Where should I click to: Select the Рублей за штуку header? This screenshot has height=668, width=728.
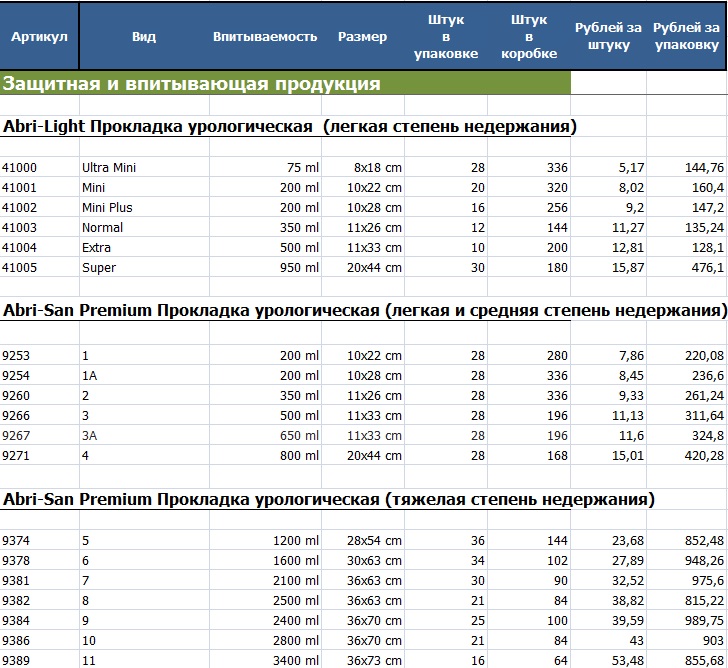pyautogui.click(x=608, y=37)
